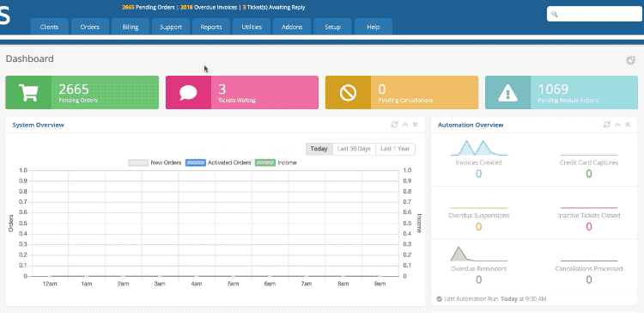Click the warning triangle Pending Module Actions icon
644x313 pixels.
(x=507, y=93)
